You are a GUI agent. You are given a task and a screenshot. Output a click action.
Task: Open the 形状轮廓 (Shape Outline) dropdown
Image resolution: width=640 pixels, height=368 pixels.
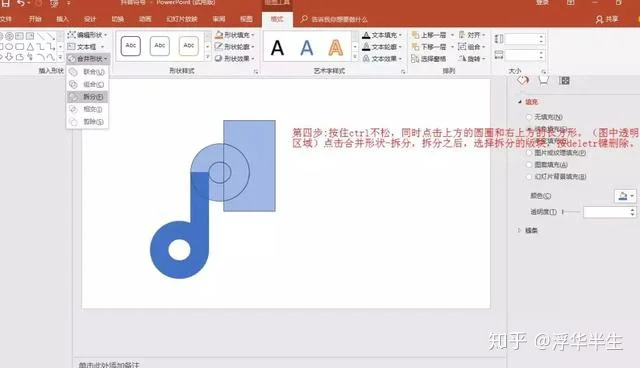(235, 47)
